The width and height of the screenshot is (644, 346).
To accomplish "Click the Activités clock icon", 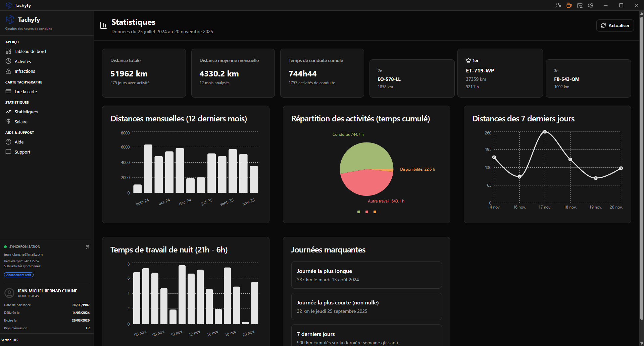I will (8, 61).
